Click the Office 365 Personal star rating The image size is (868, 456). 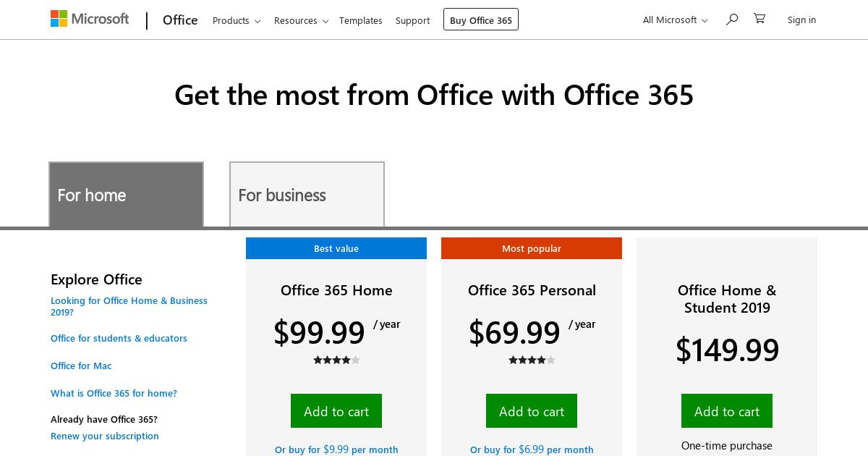(532, 360)
